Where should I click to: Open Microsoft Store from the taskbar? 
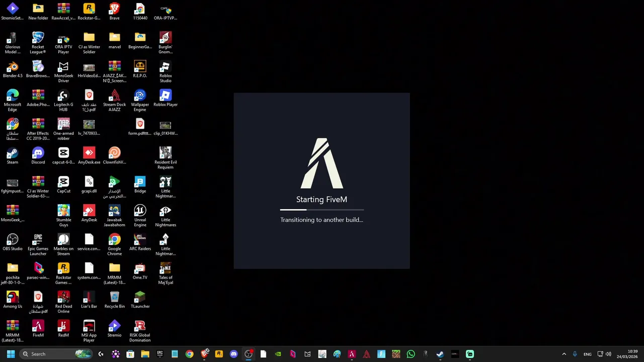coord(130,354)
